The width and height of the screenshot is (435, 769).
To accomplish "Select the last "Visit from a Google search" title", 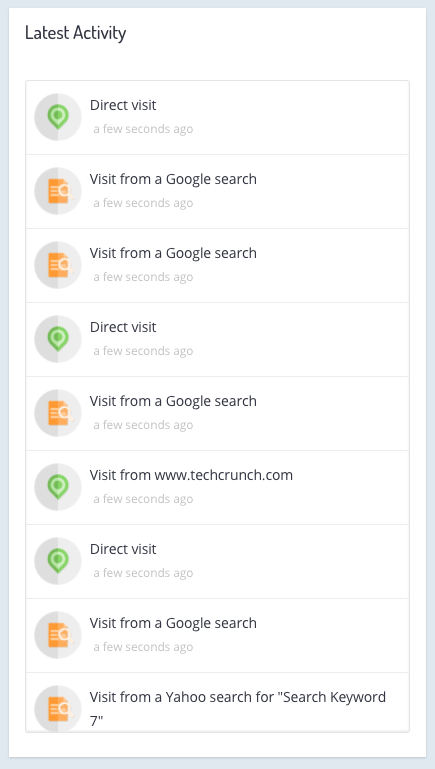I will click(173, 623).
